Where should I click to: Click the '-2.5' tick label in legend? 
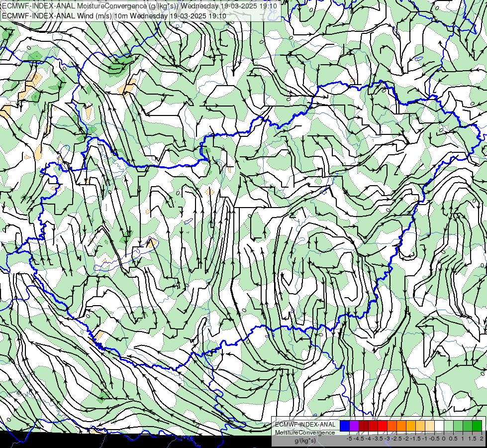coord(397,439)
